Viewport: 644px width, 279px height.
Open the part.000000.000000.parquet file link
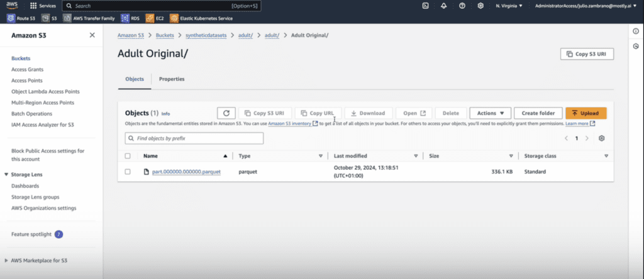tap(186, 172)
